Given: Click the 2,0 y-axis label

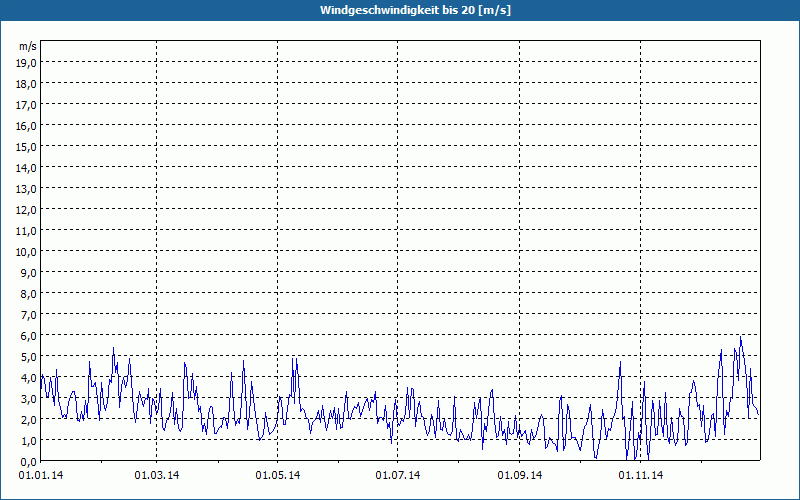Looking at the screenshot, I should pyautogui.click(x=29, y=419).
